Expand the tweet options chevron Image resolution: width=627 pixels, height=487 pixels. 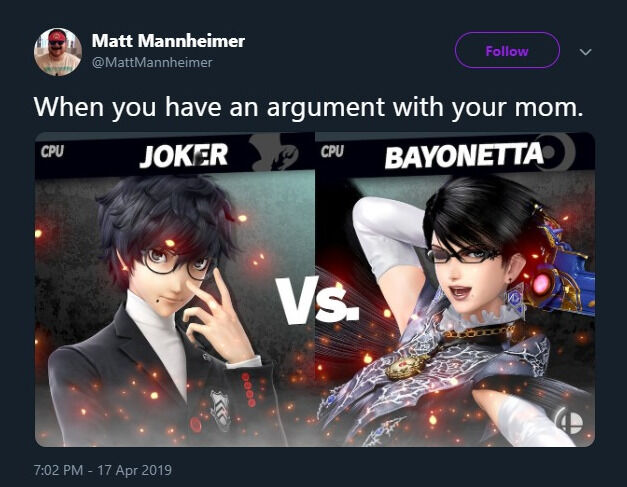pyautogui.click(x=585, y=52)
